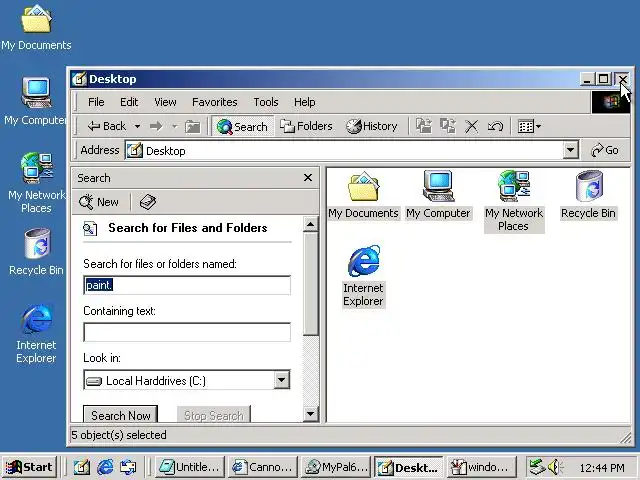Click the 12:44 PM clock
The image size is (640, 480).
(602, 468)
